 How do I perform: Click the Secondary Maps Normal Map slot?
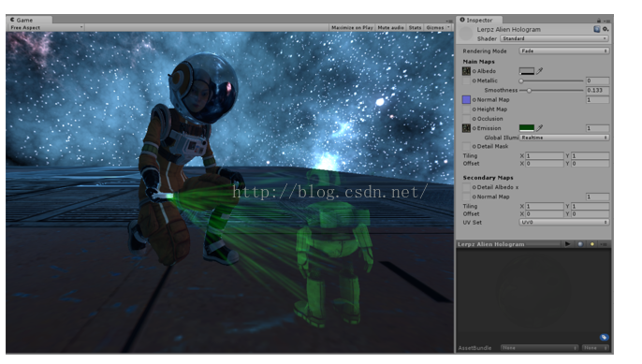pyautogui.click(x=466, y=197)
